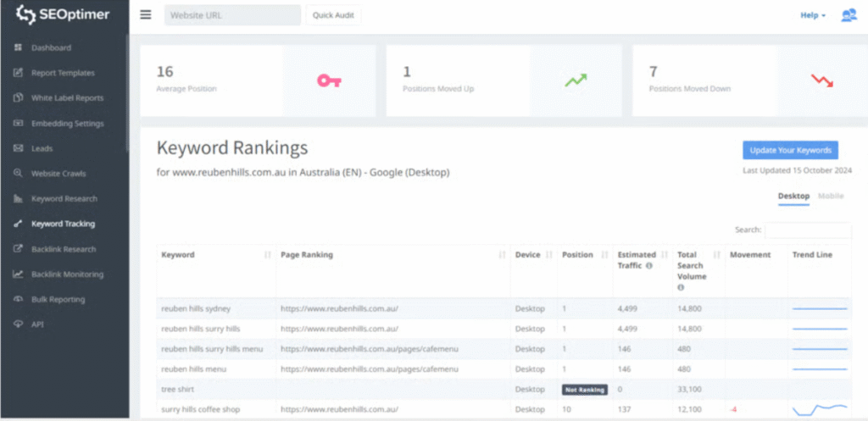Click the pink key icon
This screenshot has width=868, height=421.
point(329,80)
